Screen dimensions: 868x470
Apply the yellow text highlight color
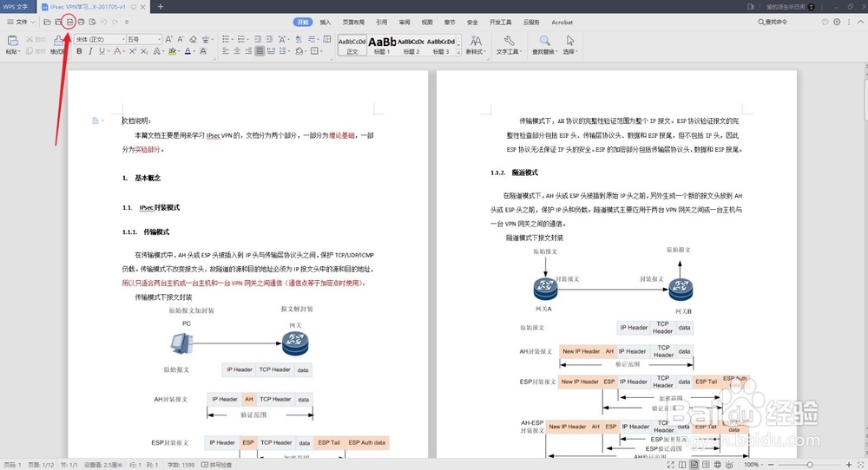[172, 51]
